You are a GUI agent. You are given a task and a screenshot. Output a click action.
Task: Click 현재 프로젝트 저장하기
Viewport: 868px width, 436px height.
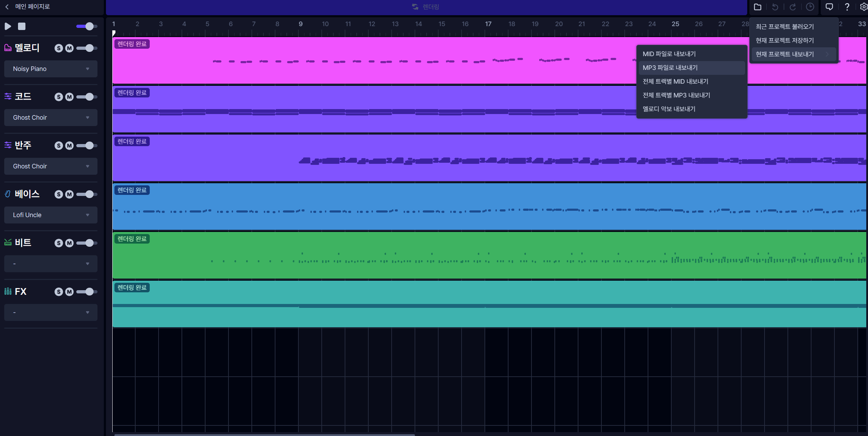pyautogui.click(x=784, y=41)
